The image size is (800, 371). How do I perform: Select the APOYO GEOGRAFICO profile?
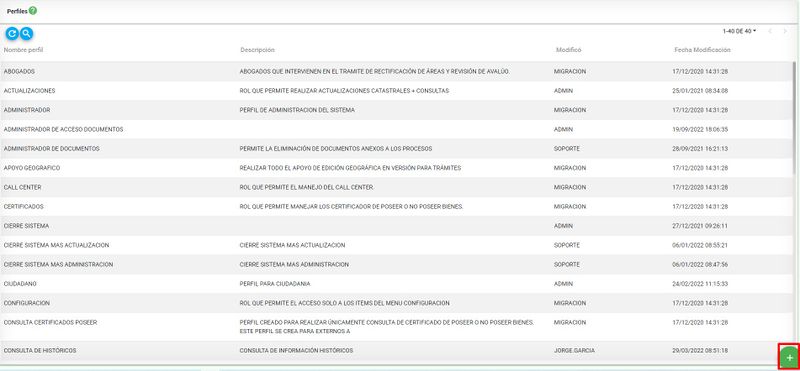click(x=32, y=168)
